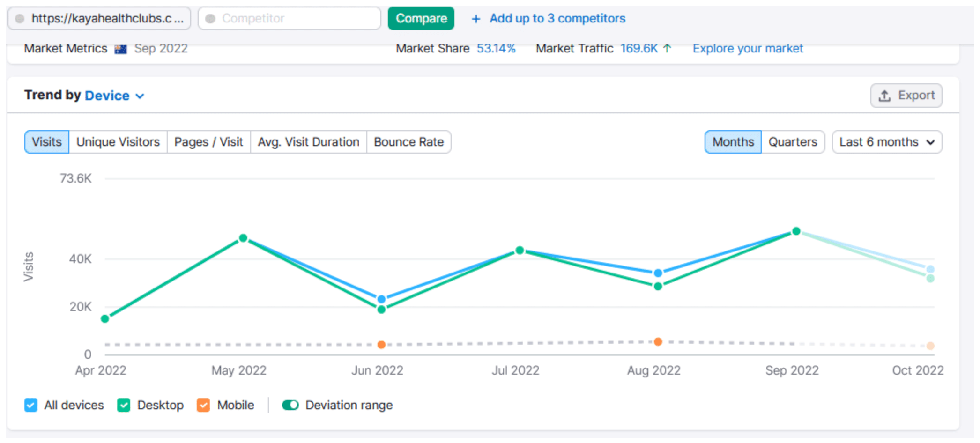Viewport: 980px width, 443px height.
Task: Click the Jul 2022 data point
Action: [520, 251]
